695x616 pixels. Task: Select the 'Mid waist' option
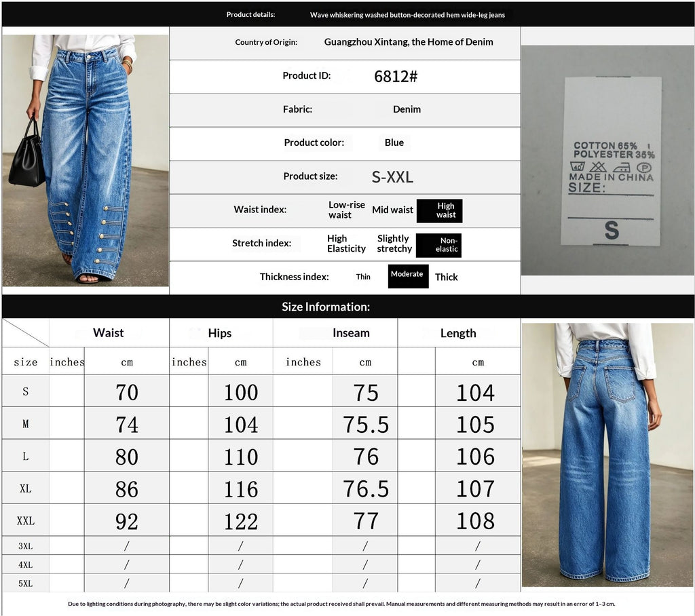392,210
